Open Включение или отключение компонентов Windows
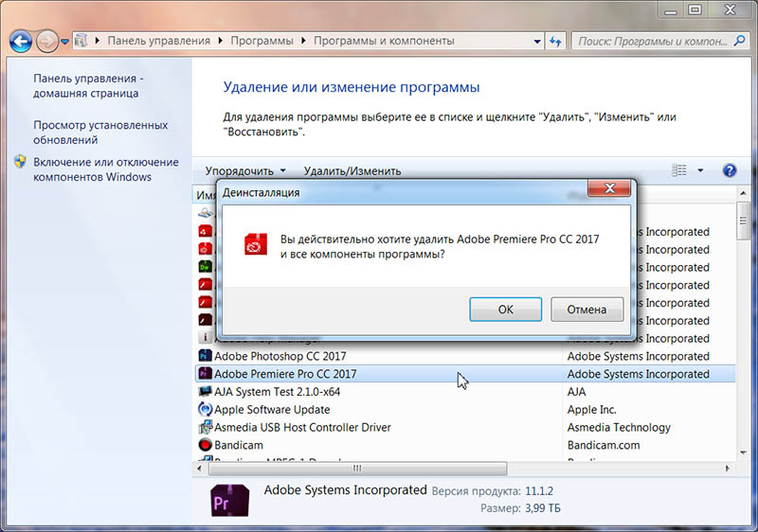The width and height of the screenshot is (758, 532). pos(106,169)
